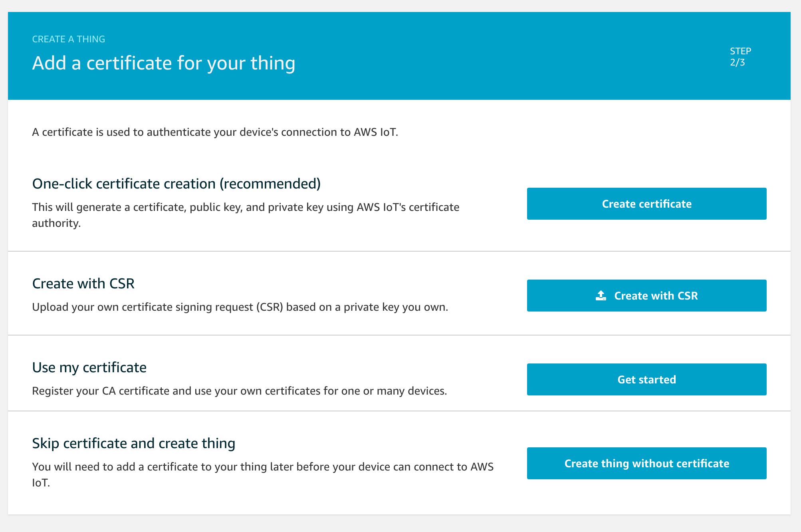Screen dimensions: 801x532
Task: Click the description about AWS IoT's certificate authority
Action: 245,207
